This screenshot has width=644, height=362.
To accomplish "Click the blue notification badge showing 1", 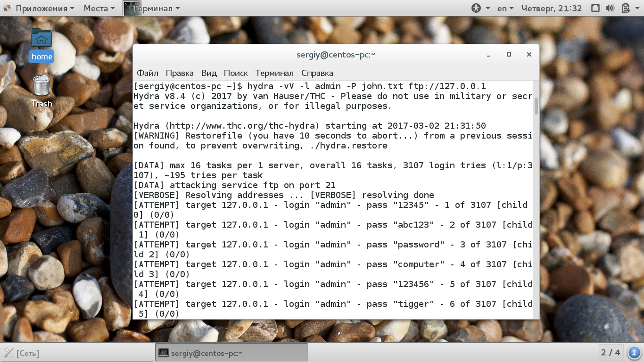I will pyautogui.click(x=634, y=353).
